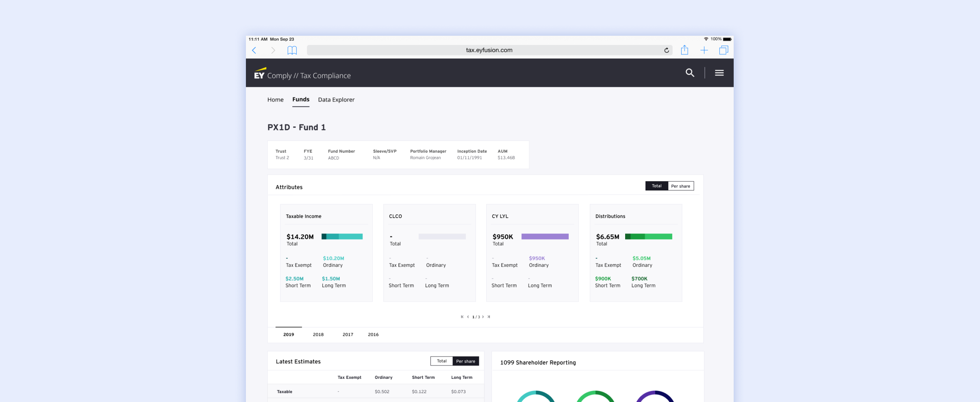
Task: Click the empty CLCO gray bar
Action: coord(442,236)
